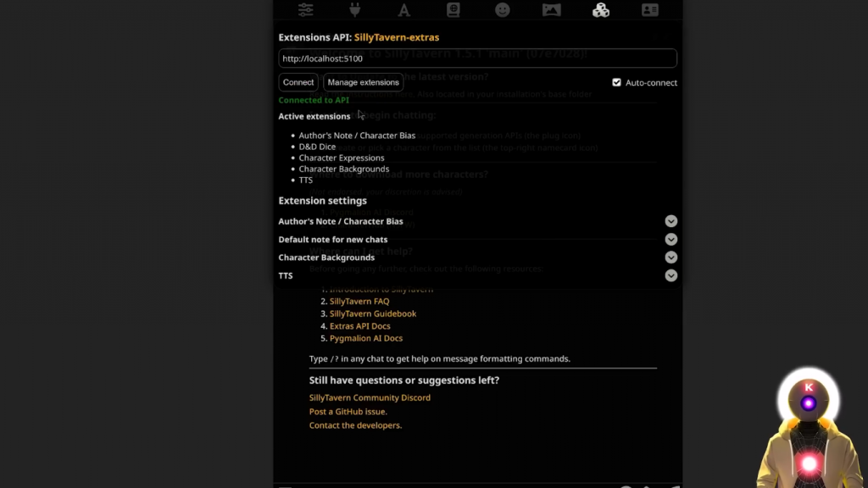Toggle the Auto-connect checkbox
Viewport: 868px width, 488px height.
click(x=617, y=82)
